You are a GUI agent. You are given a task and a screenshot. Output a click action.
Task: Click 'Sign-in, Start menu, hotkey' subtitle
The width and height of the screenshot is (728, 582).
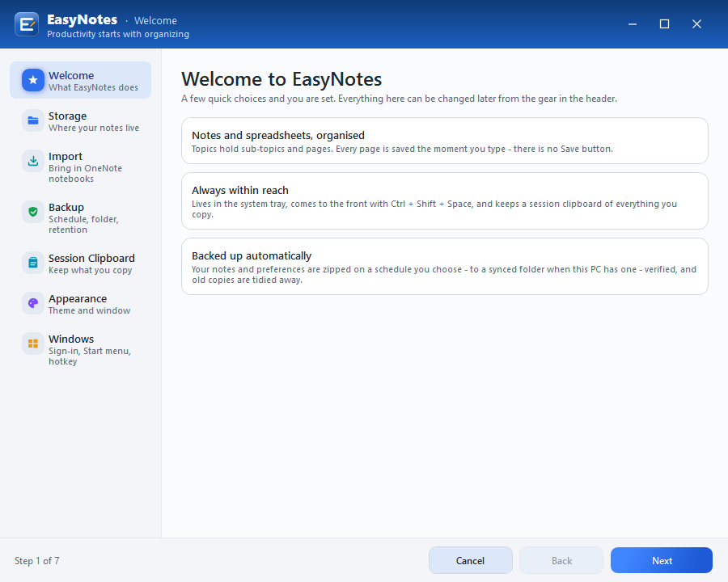90,356
